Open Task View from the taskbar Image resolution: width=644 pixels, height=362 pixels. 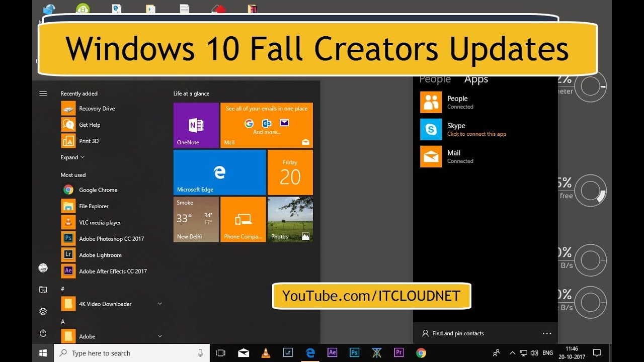tap(220, 353)
